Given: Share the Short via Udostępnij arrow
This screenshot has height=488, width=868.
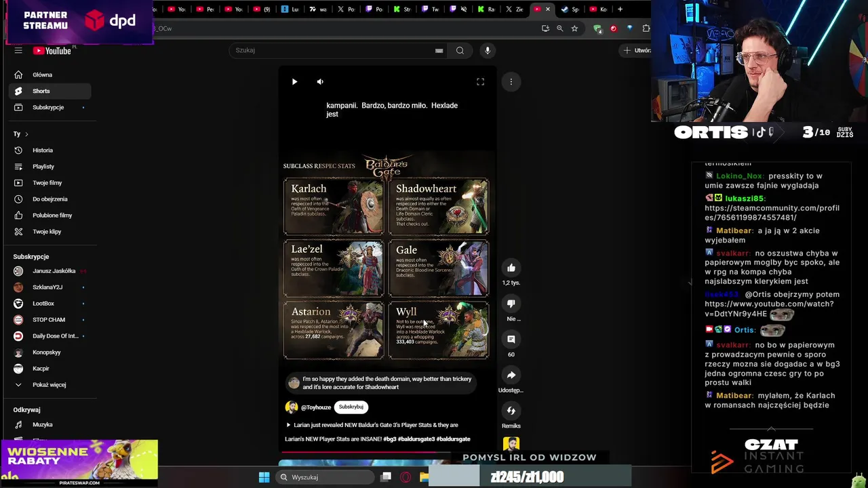Looking at the screenshot, I should coord(511,375).
